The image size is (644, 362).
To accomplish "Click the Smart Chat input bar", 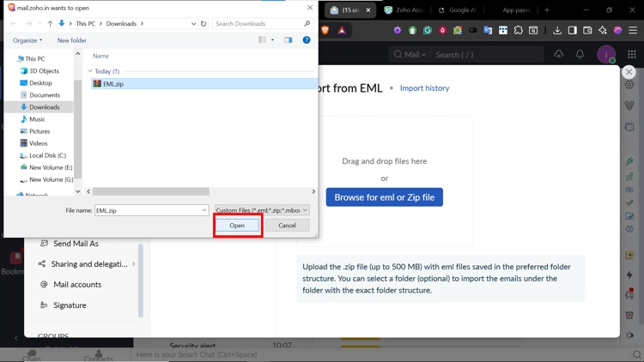I will click(378, 354).
